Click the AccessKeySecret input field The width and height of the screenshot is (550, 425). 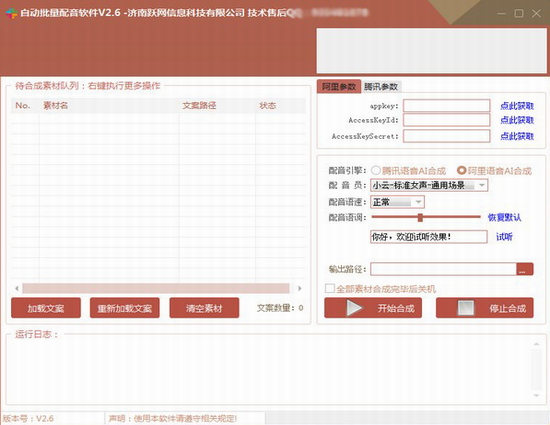[446, 136]
